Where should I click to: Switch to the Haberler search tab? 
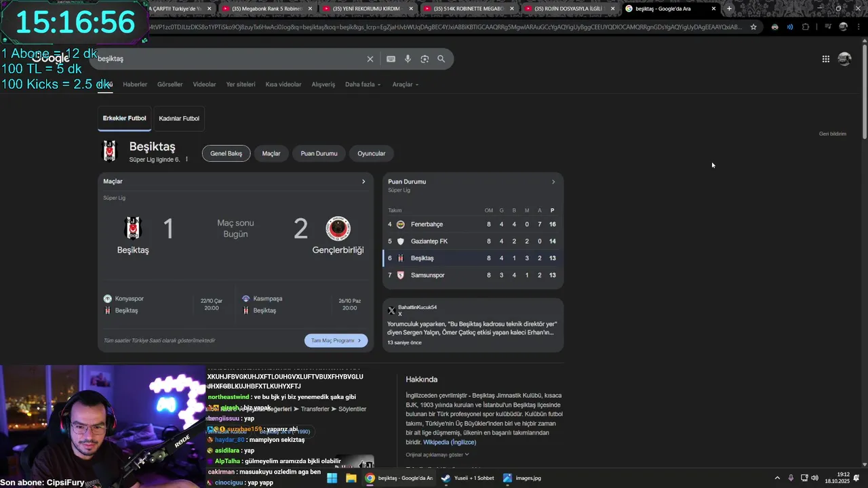point(135,85)
